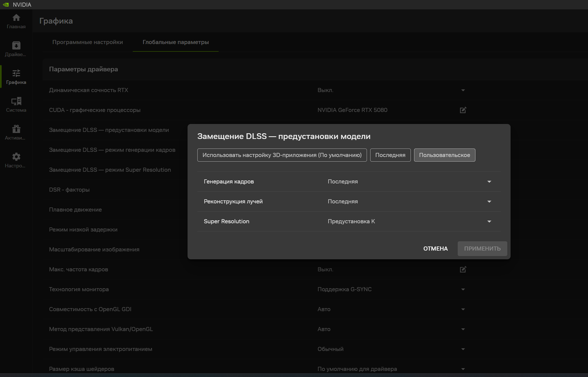This screenshot has height=377, width=588.
Task: Click Замещение DLSS — режим генерации кадров
Action: tap(112, 150)
